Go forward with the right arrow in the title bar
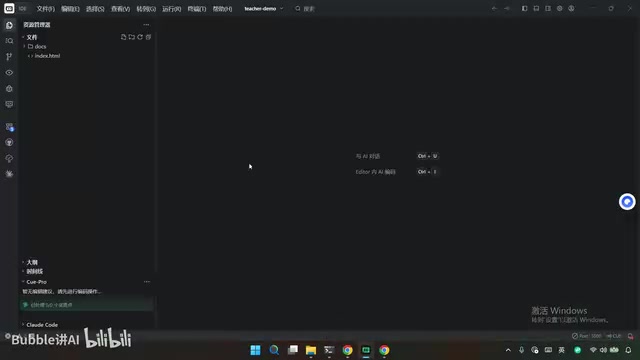The height and width of the screenshot is (360, 640). coord(507,9)
